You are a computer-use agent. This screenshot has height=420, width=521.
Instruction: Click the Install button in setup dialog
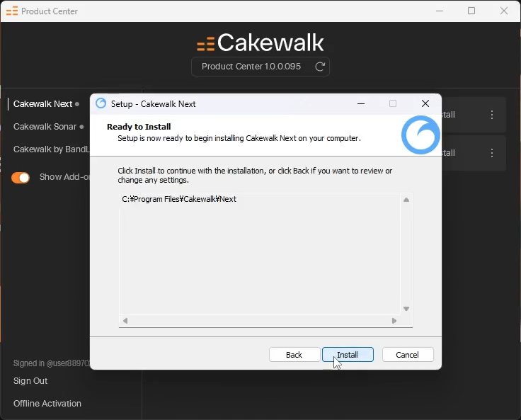(348, 355)
